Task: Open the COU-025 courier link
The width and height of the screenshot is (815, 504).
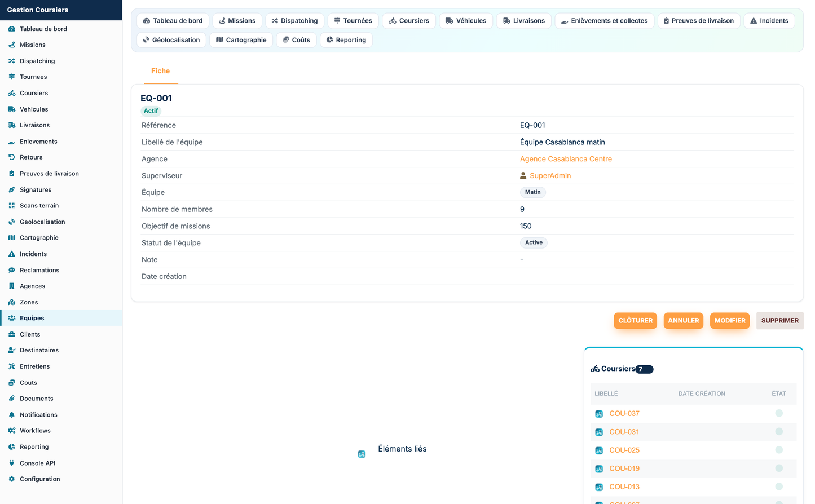Action: click(x=624, y=450)
